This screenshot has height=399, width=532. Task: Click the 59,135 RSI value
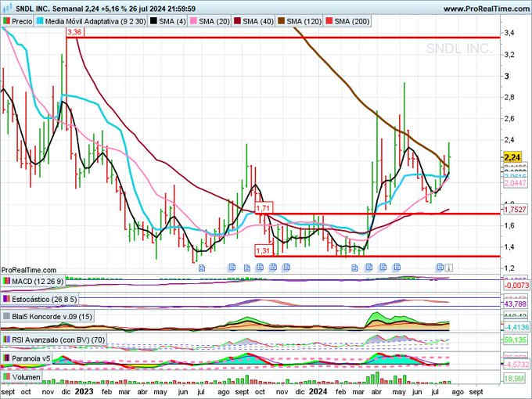[515, 340]
